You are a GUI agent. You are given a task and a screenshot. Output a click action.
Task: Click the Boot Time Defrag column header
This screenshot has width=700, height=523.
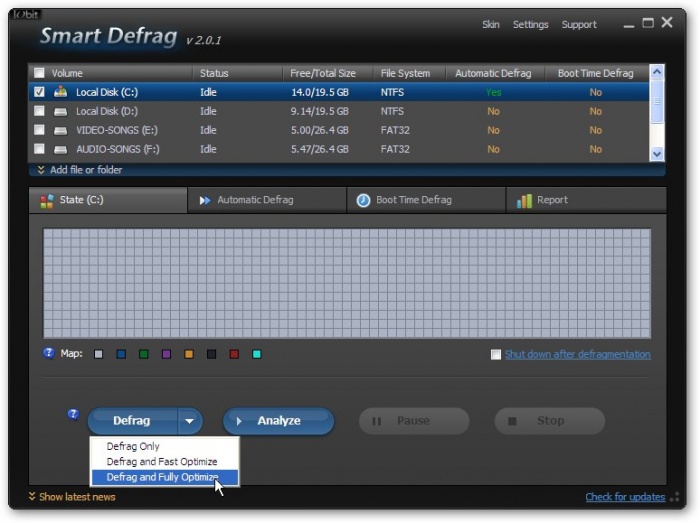(597, 73)
